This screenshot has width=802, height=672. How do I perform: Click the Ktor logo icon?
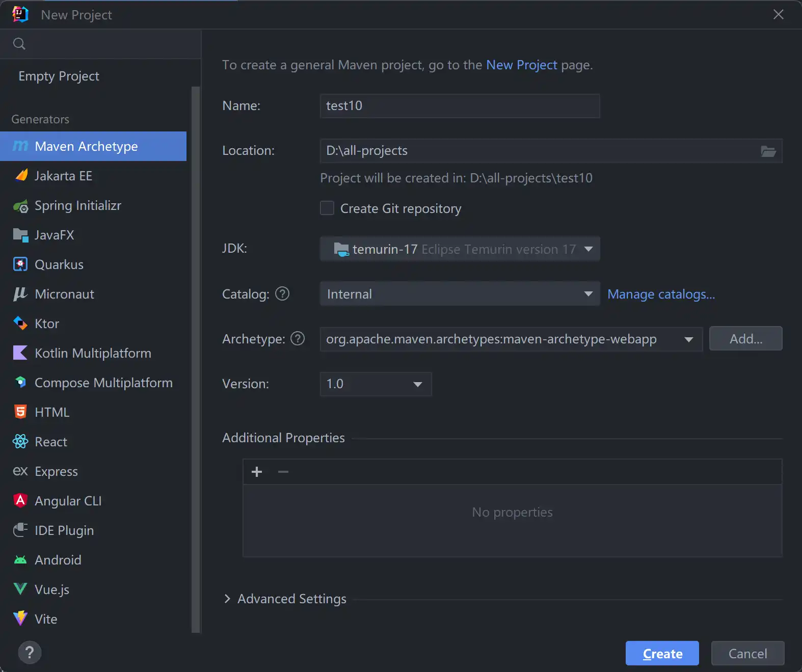pos(20,324)
